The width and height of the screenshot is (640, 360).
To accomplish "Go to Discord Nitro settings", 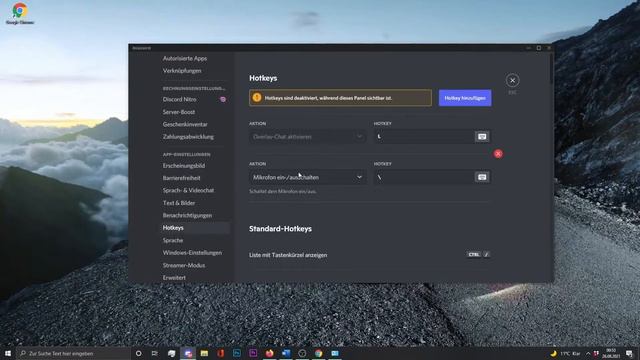I will pos(180,99).
